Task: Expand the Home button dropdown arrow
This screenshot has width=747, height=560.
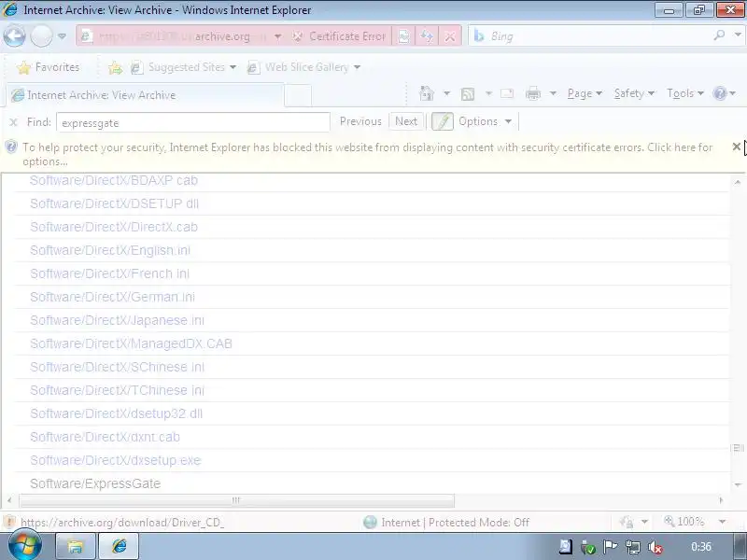Action: tap(446, 93)
